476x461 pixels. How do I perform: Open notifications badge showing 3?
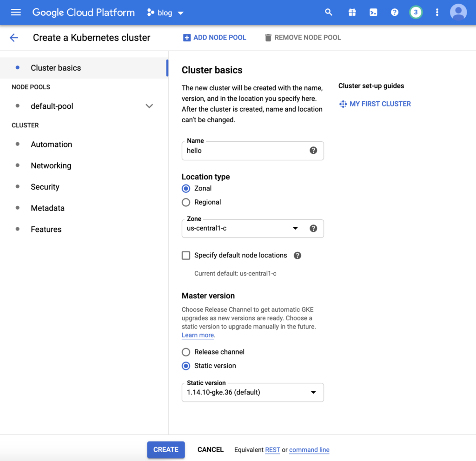(416, 13)
